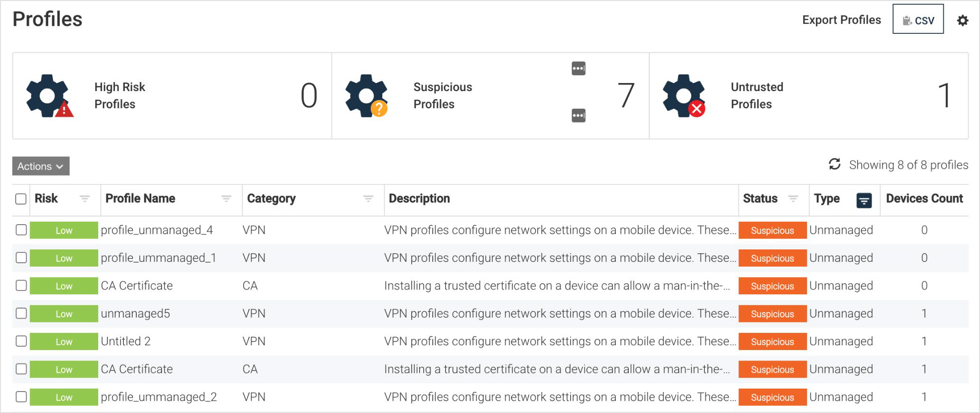
Task: Open the Profile Name column filter
Action: point(226,198)
